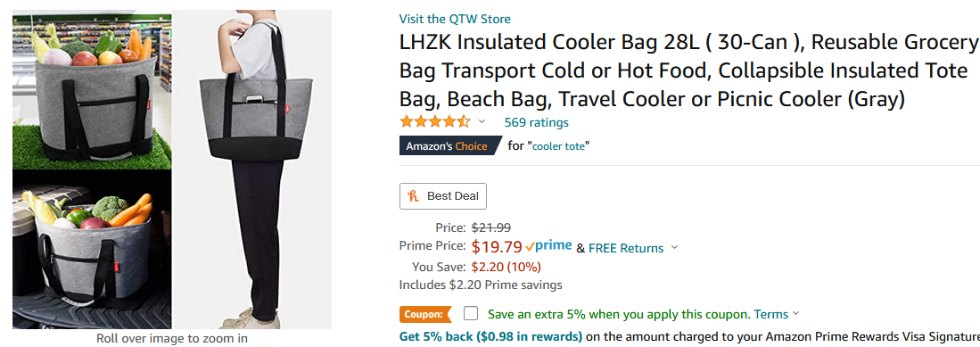Viewport: 980px width, 347px height.
Task: Click the $19.79 Prime price
Action: coord(497,248)
